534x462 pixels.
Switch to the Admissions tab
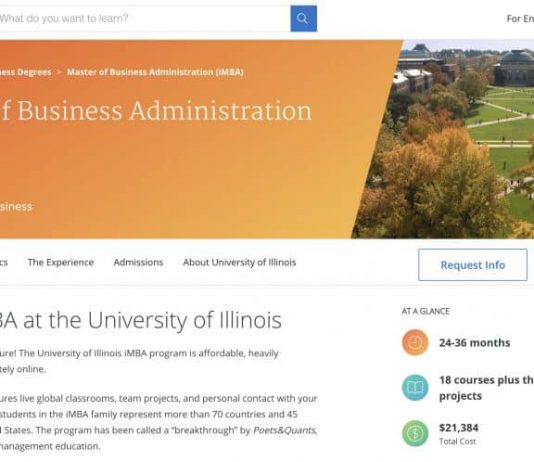tap(138, 262)
